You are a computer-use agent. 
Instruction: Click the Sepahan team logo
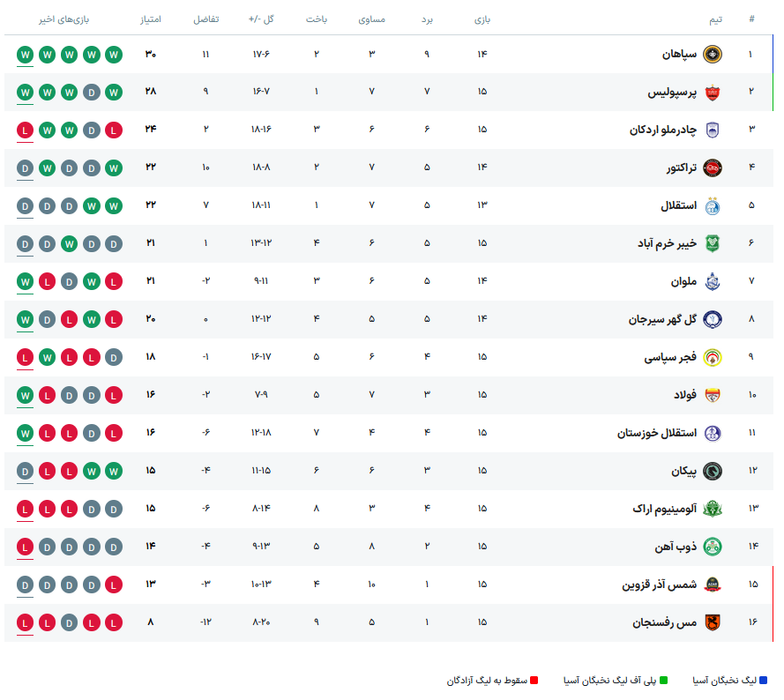click(712, 54)
